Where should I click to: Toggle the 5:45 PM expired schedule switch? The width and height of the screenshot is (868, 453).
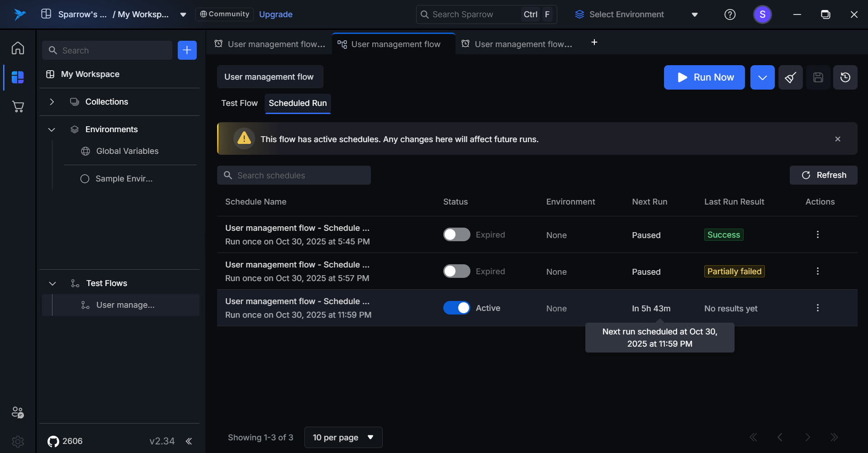[456, 234]
